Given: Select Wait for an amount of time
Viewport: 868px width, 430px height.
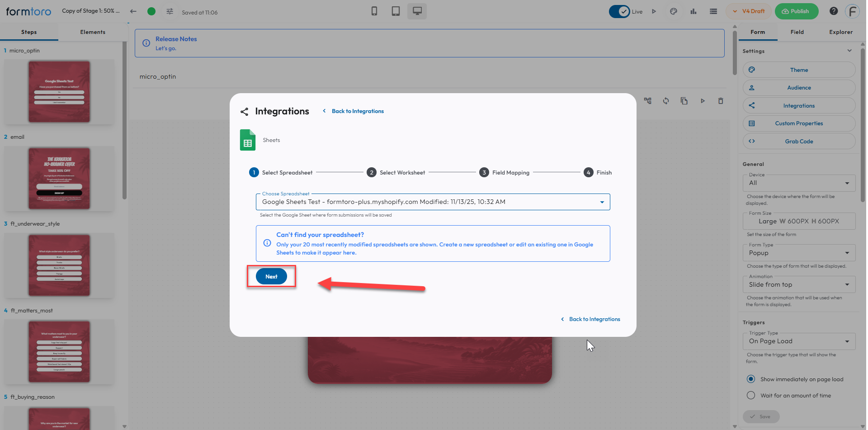Looking at the screenshot, I should tap(751, 395).
